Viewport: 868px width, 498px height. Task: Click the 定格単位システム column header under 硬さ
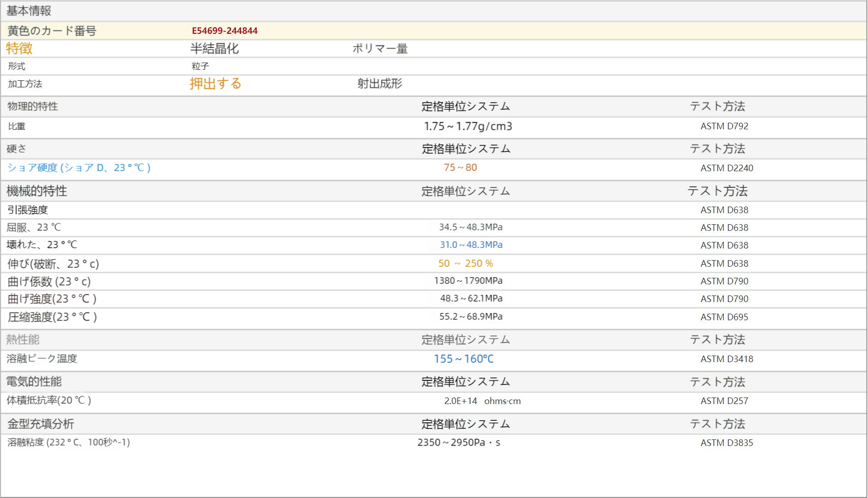click(x=465, y=149)
